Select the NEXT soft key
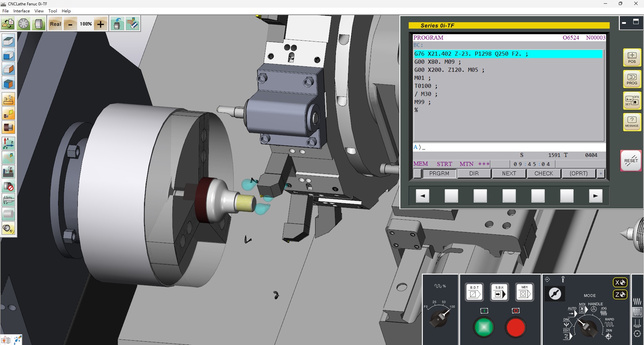The width and height of the screenshot is (644, 345). coord(509,173)
